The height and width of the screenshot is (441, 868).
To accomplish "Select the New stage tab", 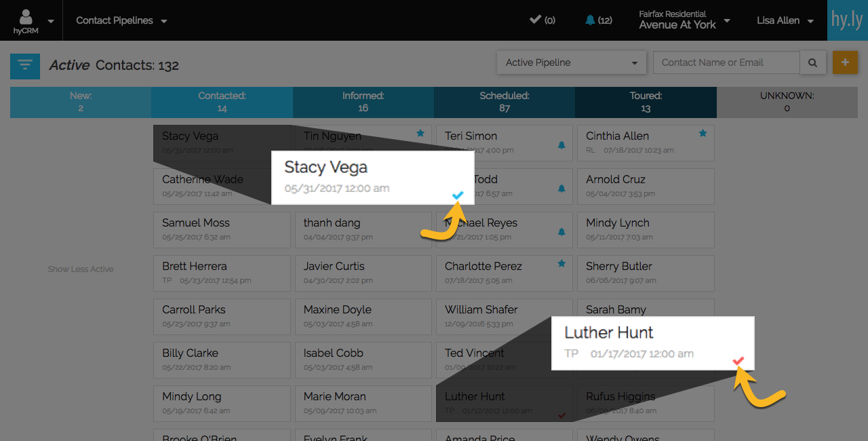I will tap(81, 102).
